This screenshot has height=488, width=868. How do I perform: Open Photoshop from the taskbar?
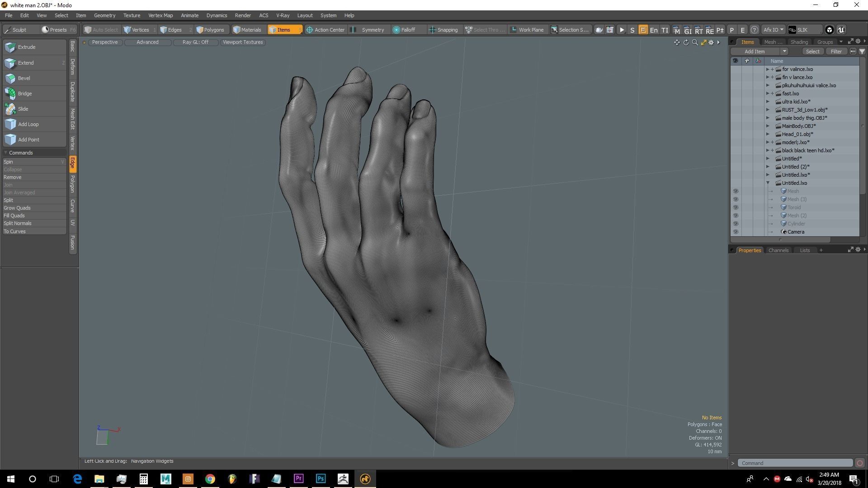coord(321,479)
